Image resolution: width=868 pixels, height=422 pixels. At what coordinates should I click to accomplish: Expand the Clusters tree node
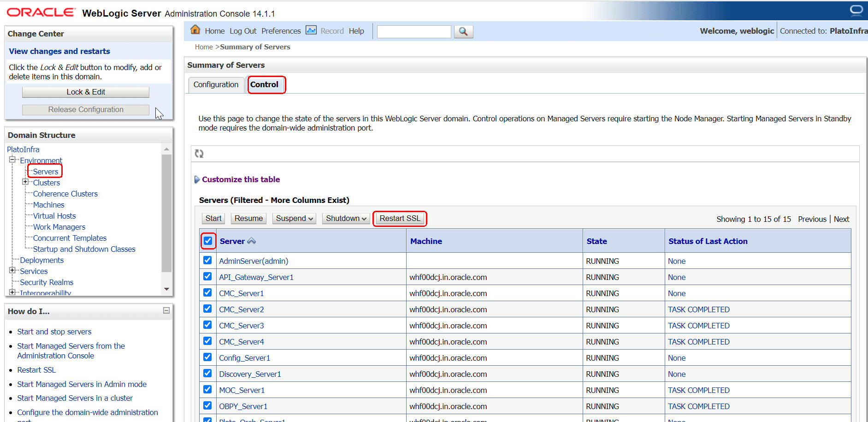point(25,182)
